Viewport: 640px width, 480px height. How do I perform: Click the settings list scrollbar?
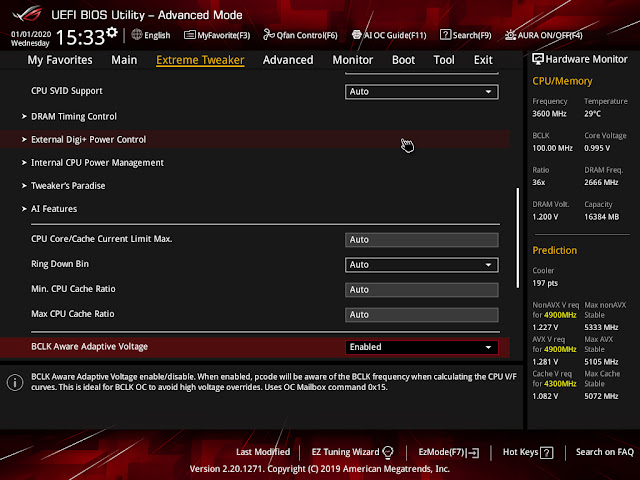pyautogui.click(x=518, y=238)
